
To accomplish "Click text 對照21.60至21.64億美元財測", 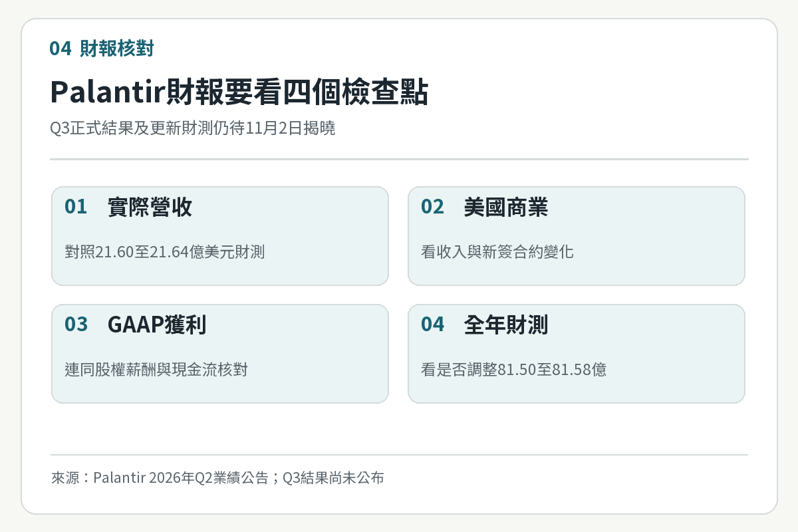I will coord(165,252).
